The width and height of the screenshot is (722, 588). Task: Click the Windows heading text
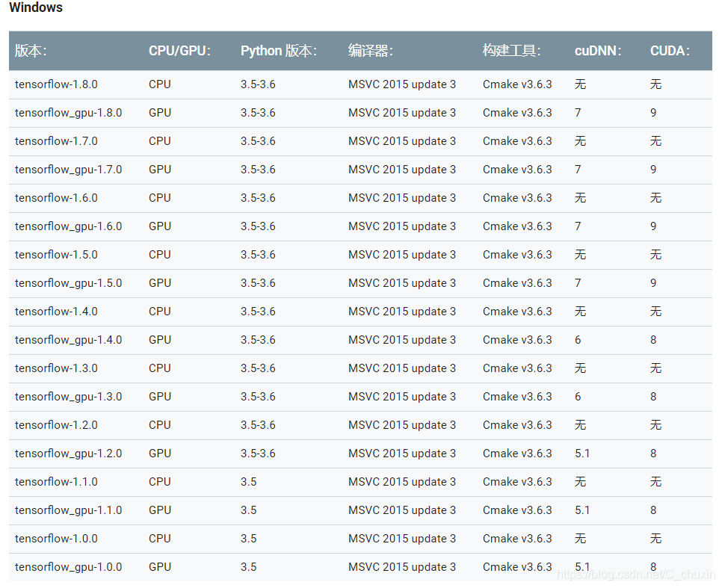point(36,7)
